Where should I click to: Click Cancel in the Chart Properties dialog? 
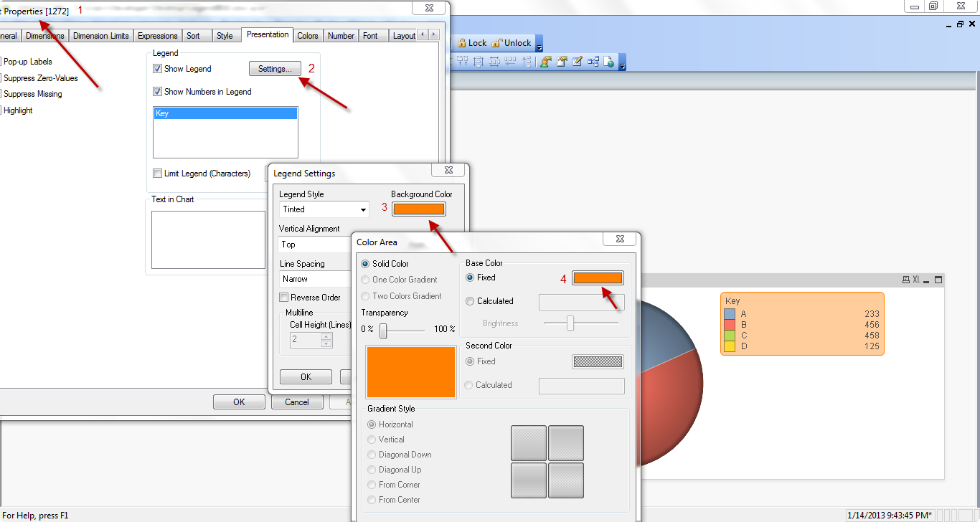297,402
